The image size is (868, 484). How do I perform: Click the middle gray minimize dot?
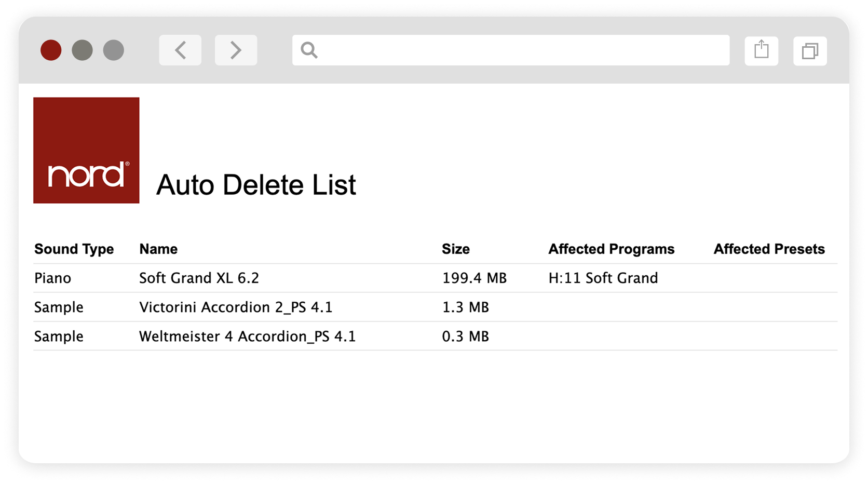coord(82,50)
